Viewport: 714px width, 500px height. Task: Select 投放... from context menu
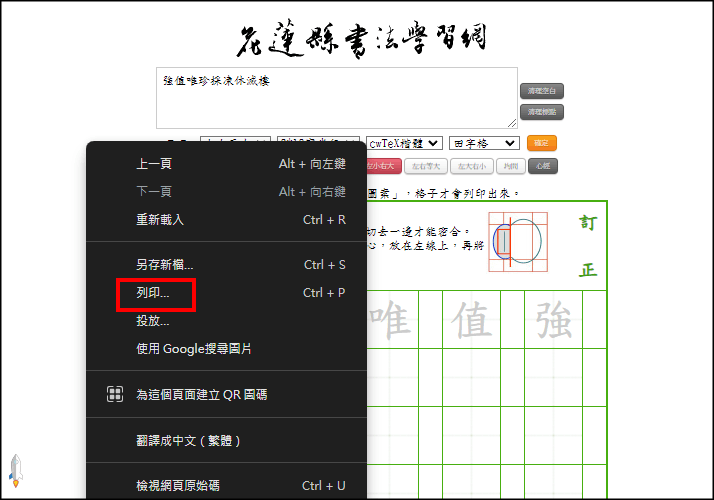point(226,321)
